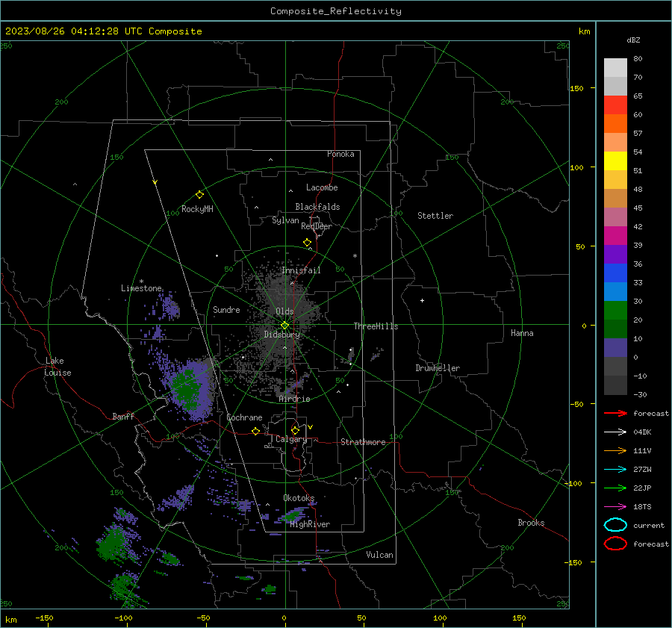Click the green storm echo east of Banff
The height and width of the screenshot is (628, 672).
(187, 389)
